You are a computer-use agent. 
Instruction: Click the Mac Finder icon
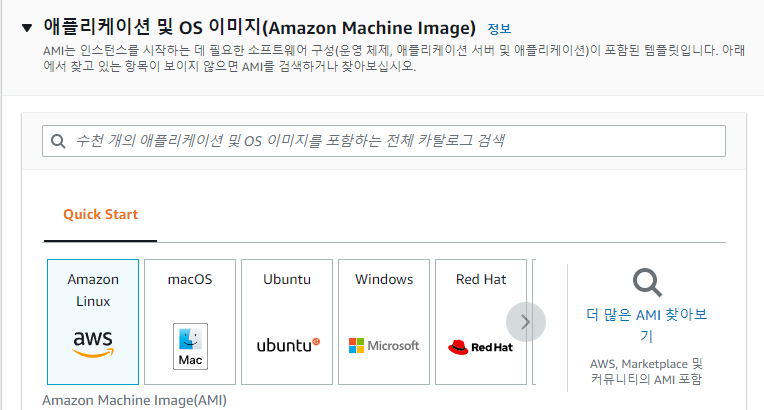[x=190, y=346]
